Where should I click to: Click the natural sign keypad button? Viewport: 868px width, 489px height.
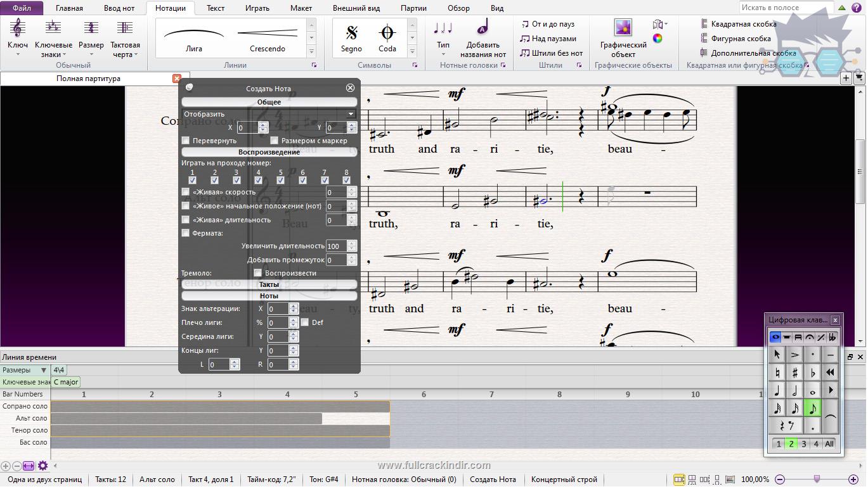777,372
